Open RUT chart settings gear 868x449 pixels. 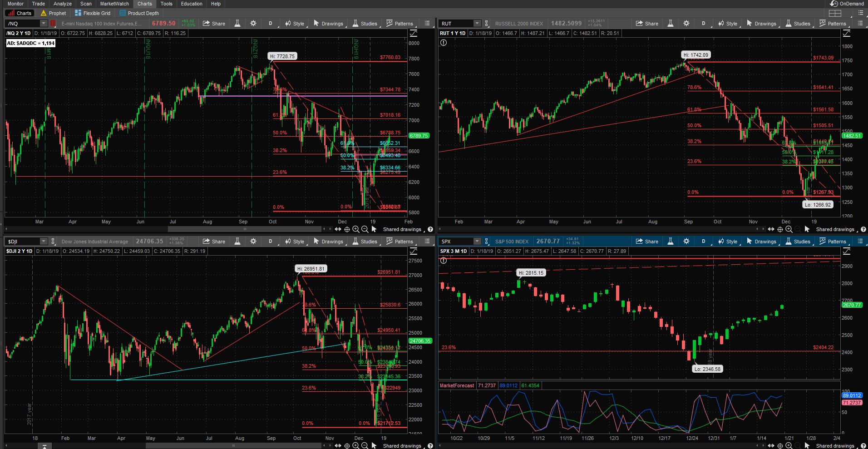[x=686, y=24]
